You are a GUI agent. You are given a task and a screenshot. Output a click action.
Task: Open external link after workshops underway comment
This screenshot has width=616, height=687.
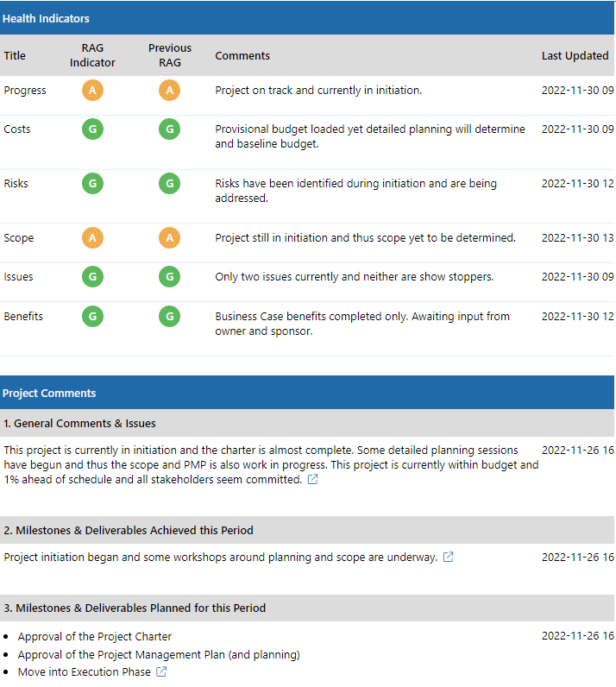coord(449,557)
